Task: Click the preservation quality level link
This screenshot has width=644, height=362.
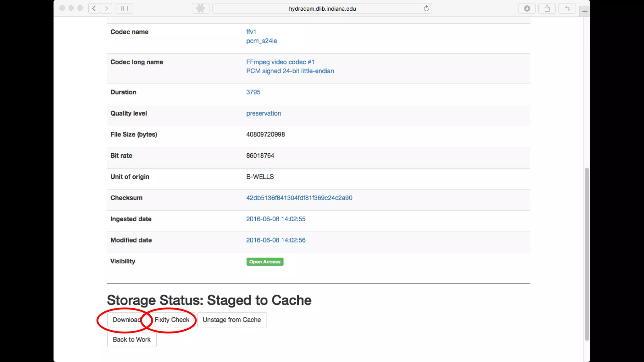Action: 264,113
